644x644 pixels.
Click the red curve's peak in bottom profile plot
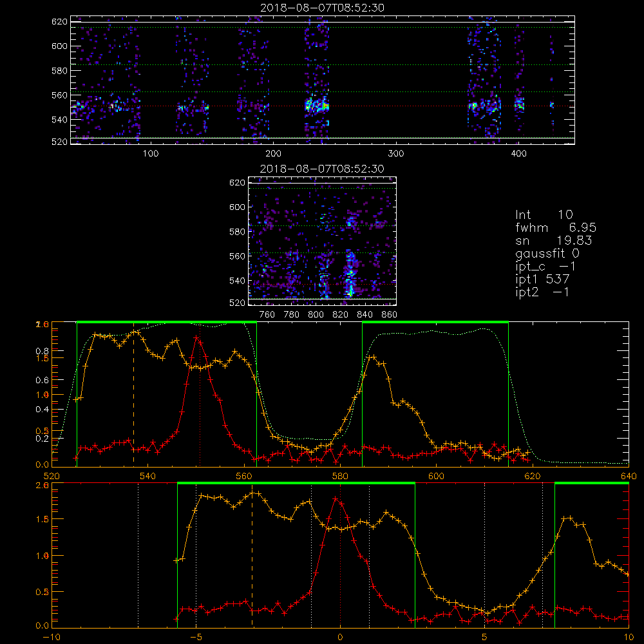click(x=336, y=498)
